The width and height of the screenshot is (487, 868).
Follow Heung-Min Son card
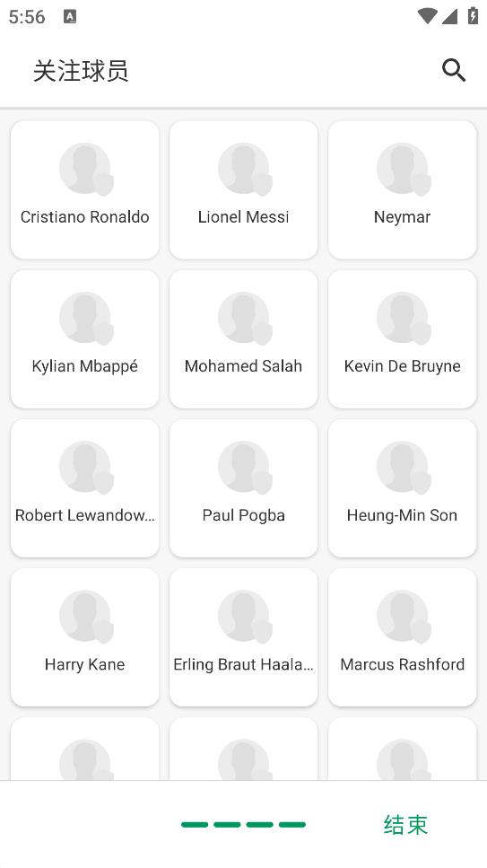[403, 488]
